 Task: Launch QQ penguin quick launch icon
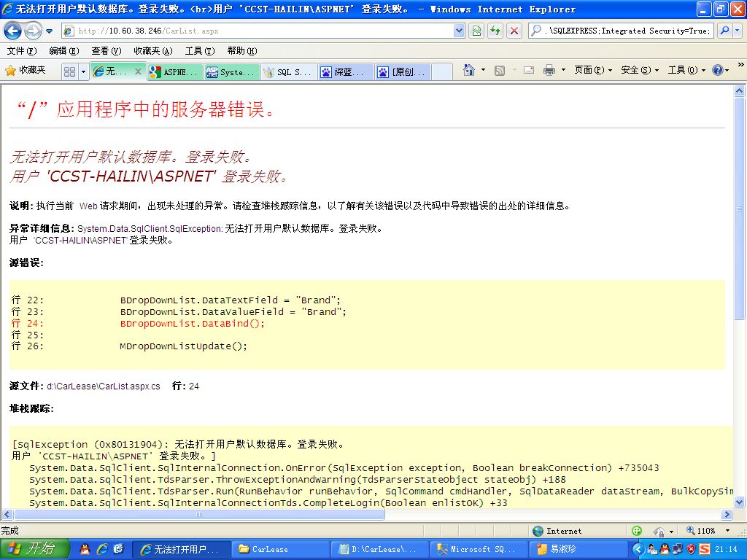click(85, 549)
